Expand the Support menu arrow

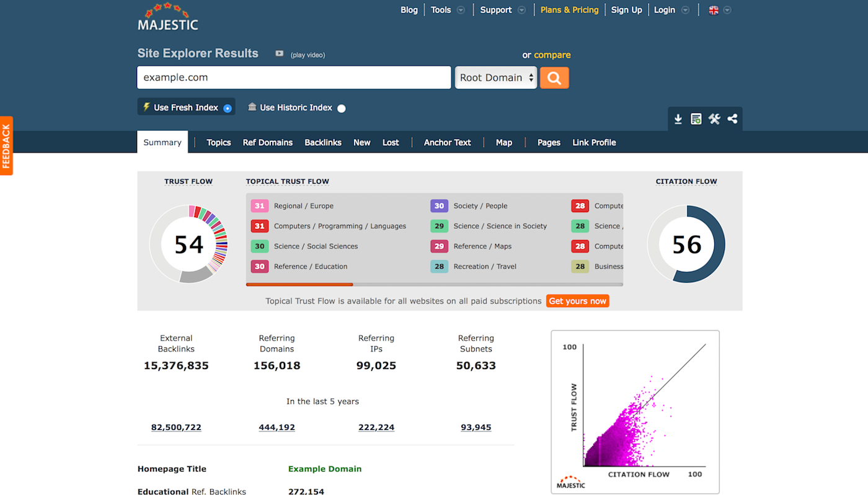pos(521,10)
